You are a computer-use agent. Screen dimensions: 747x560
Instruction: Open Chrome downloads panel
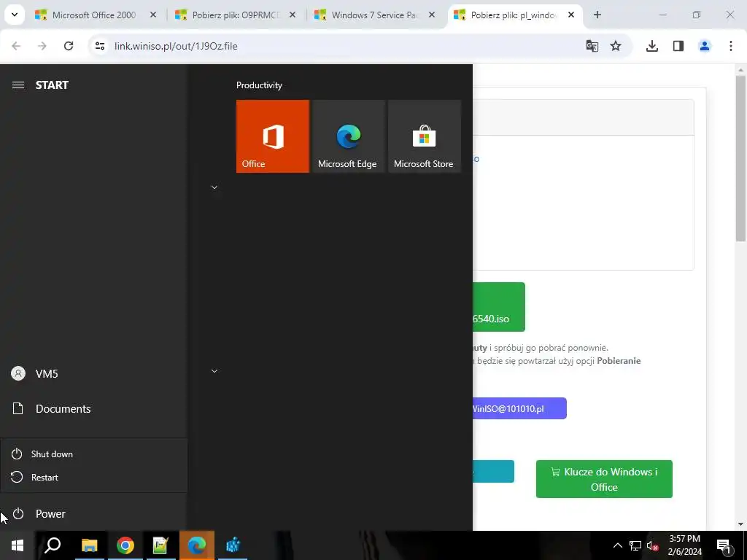pyautogui.click(x=652, y=46)
